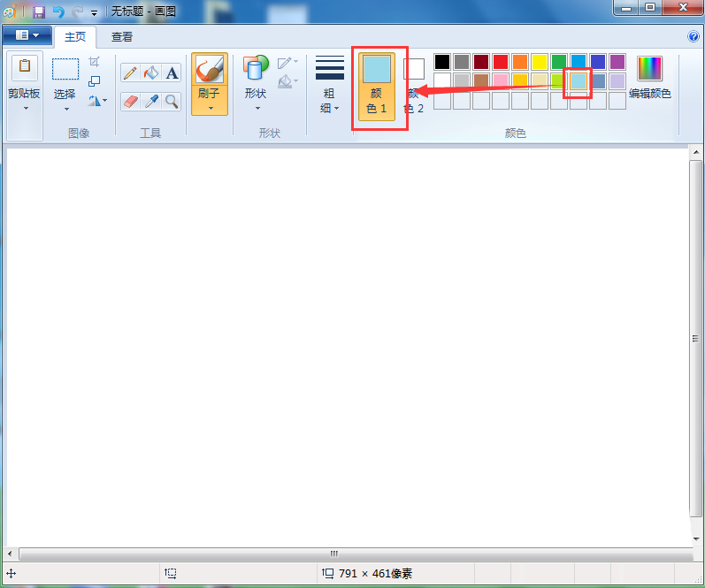Viewport: 705px width, 588px height.
Task: Switch to the 查看 View tab
Action: (122, 37)
